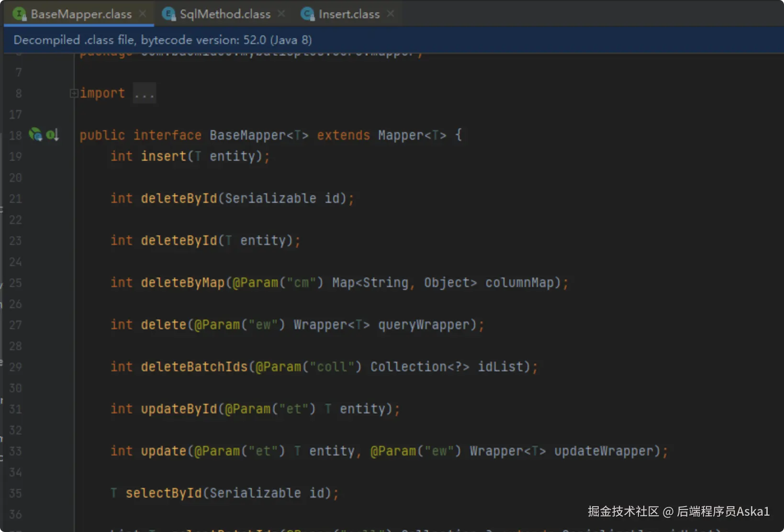Click the updateWrapper parameter name
Screen dimensions: 784x532
click(604, 451)
